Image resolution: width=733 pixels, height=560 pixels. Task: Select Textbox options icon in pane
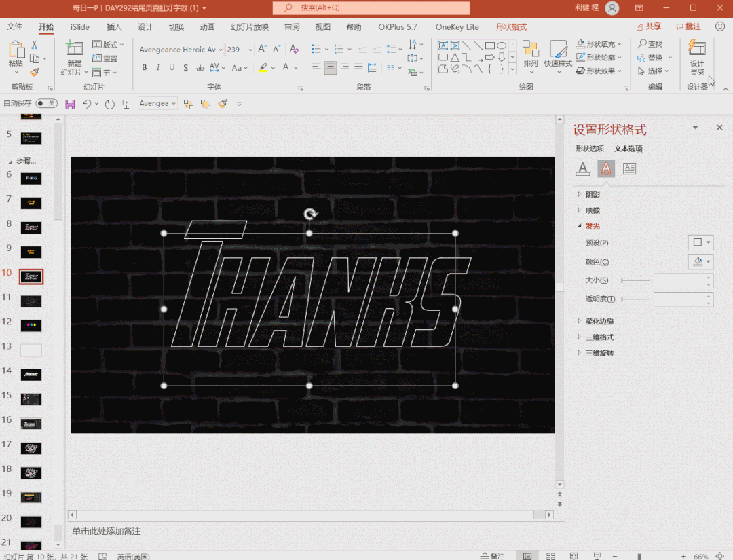(x=629, y=169)
